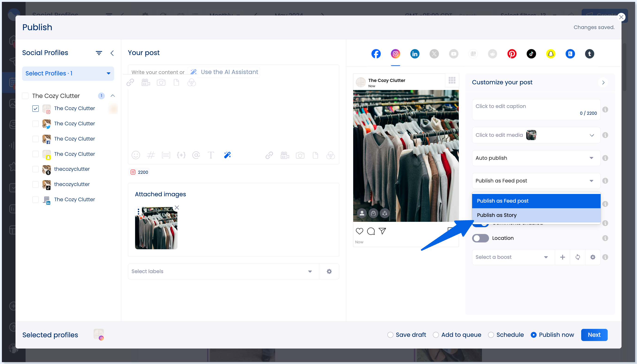Collapse the Social Profiles panel

[112, 53]
